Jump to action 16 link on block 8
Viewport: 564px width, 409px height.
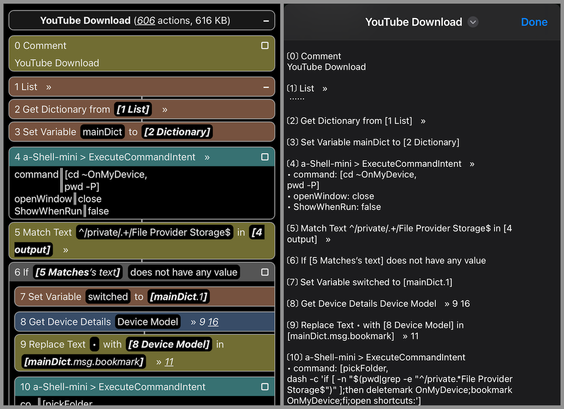[213, 322]
